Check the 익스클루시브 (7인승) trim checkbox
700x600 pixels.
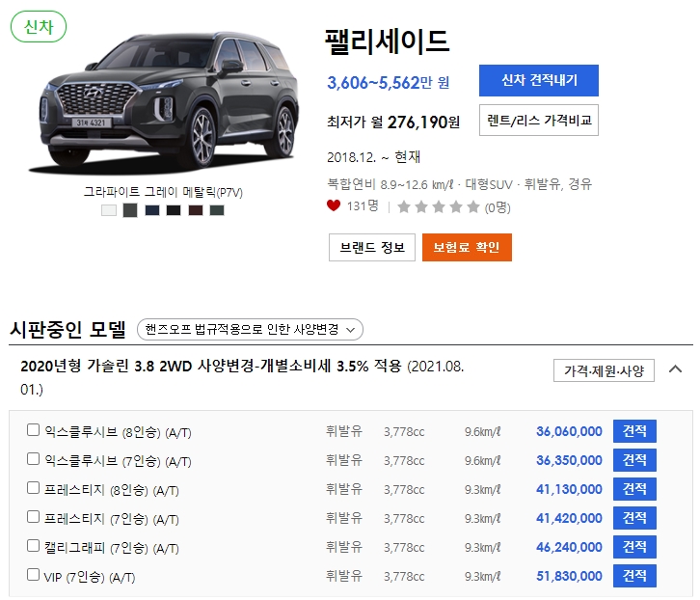[33, 459]
